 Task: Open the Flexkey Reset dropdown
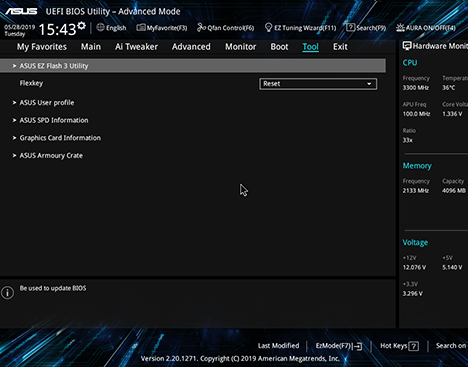(318, 84)
